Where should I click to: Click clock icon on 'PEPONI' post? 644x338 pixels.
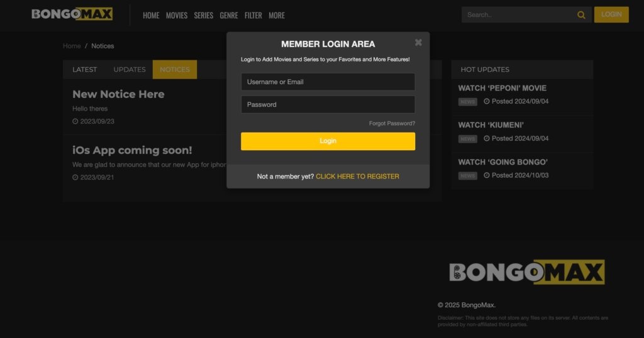487,101
